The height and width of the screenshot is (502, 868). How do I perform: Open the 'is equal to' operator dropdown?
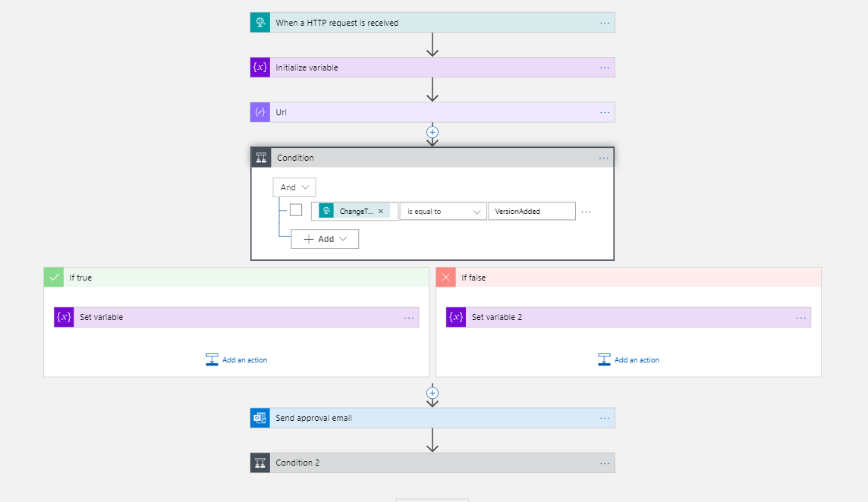click(444, 212)
